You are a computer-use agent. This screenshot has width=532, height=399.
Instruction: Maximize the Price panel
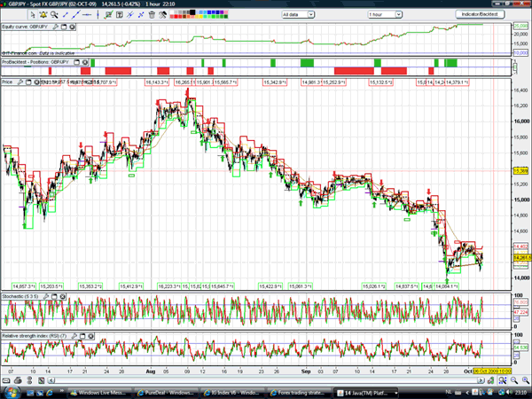click(x=28, y=82)
